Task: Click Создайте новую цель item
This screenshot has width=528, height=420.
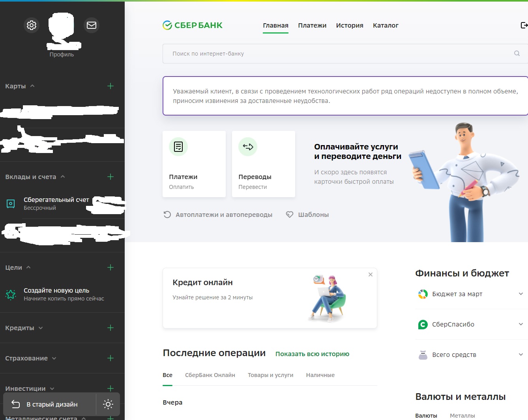Action: [x=62, y=294]
